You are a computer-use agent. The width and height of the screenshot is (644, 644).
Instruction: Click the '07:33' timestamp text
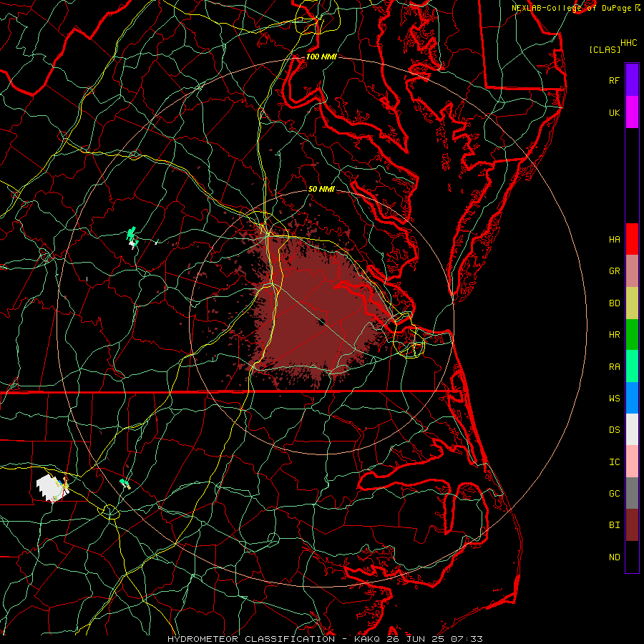[x=467, y=639]
